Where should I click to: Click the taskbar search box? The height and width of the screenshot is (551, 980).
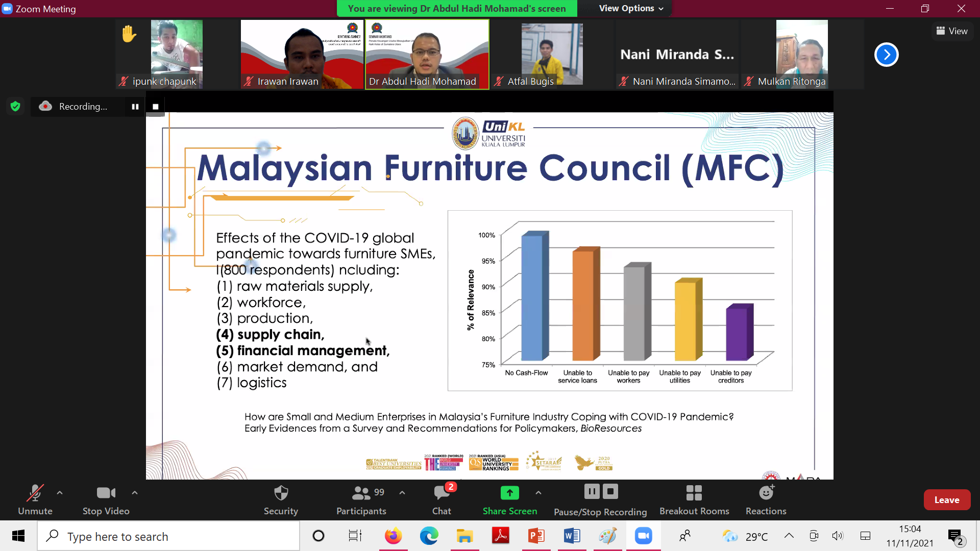(x=168, y=536)
